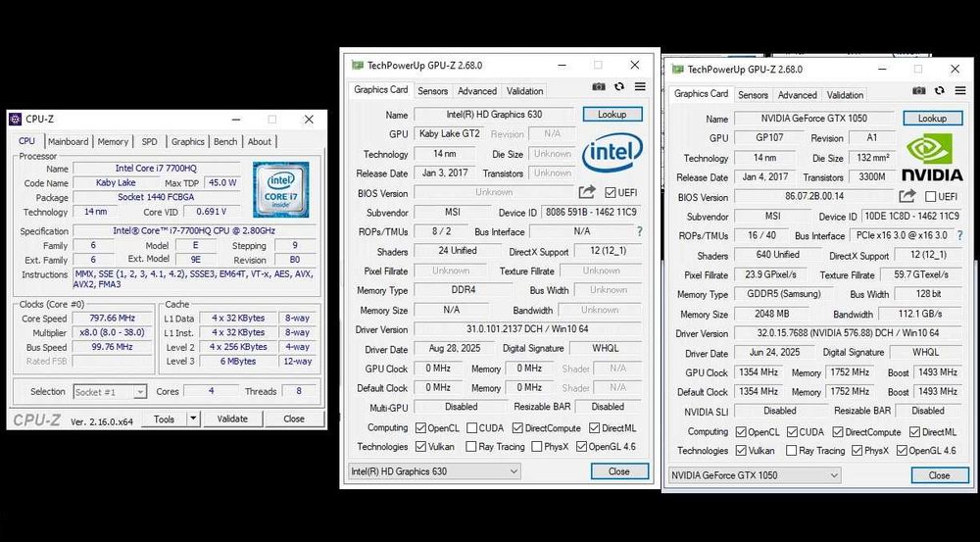Image resolution: width=980 pixels, height=542 pixels.
Task: Open Bench tab in CPU-Z
Action: click(x=225, y=142)
